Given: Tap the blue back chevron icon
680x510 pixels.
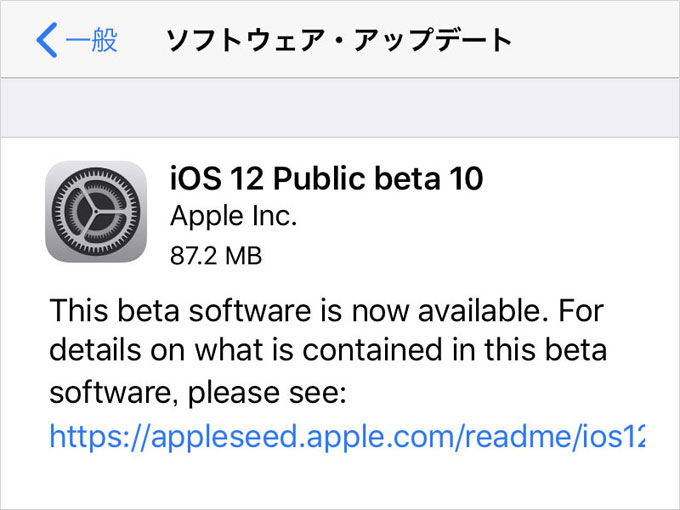Looking at the screenshot, I should [47, 40].
